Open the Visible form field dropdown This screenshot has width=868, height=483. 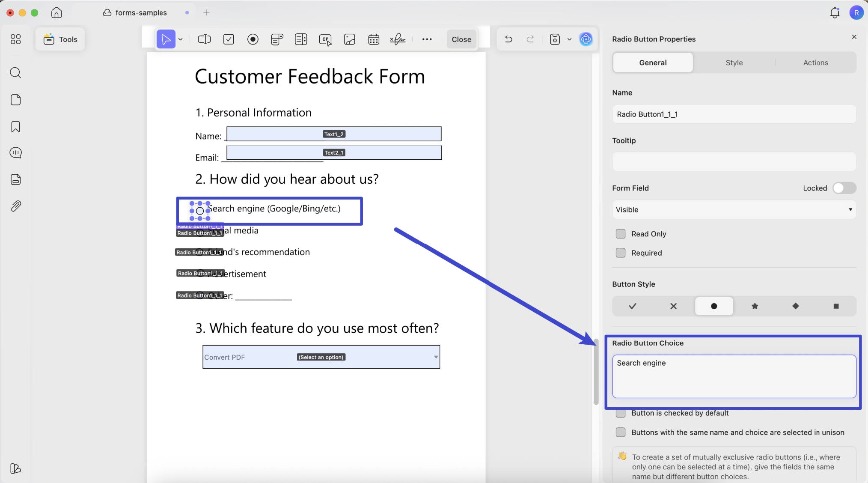pyautogui.click(x=734, y=210)
